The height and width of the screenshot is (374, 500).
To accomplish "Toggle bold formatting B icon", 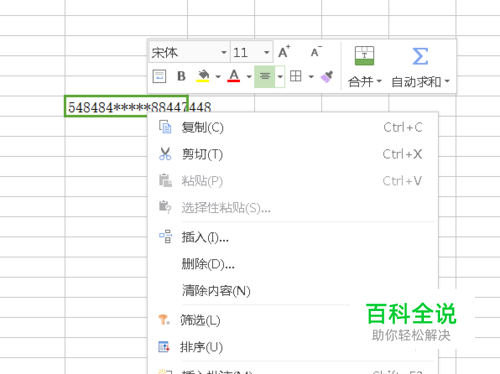I will (x=181, y=76).
